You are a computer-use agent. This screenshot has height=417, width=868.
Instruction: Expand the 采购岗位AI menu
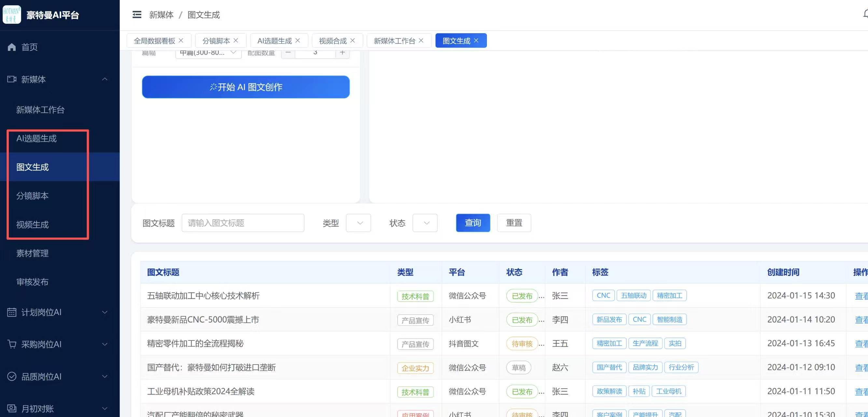[60, 344]
